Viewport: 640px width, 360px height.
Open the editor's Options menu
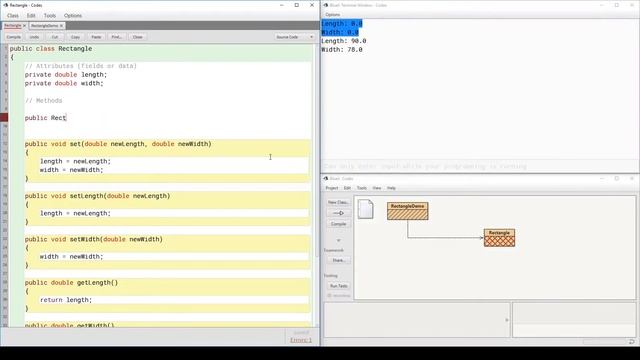tap(73, 16)
